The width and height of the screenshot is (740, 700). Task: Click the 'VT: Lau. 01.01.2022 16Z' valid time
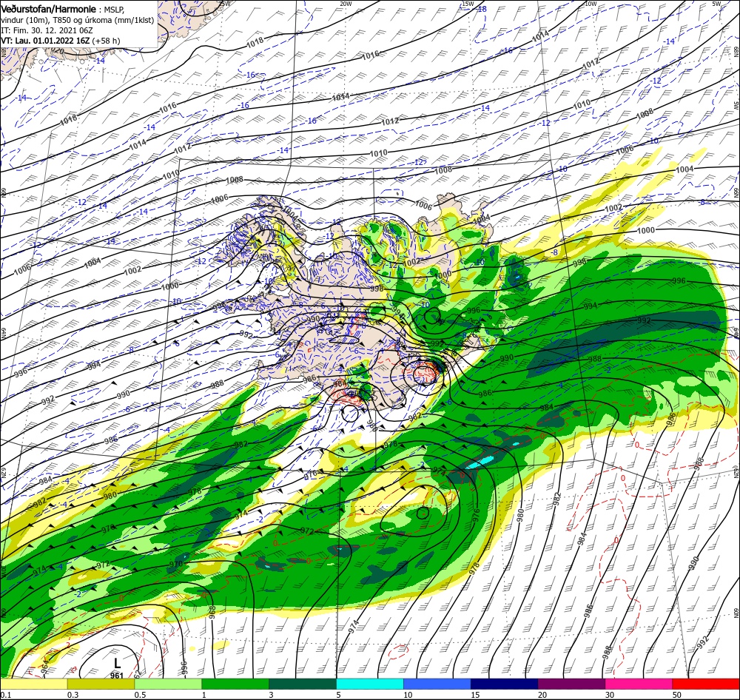45,41
